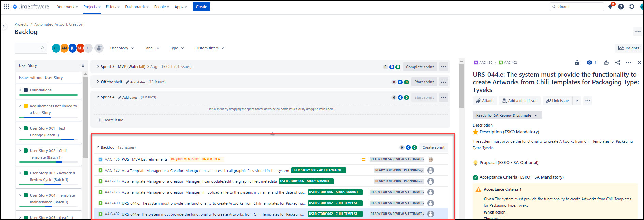Click the issue lock restriction icon
This screenshot has height=220, width=644.
click(577, 62)
